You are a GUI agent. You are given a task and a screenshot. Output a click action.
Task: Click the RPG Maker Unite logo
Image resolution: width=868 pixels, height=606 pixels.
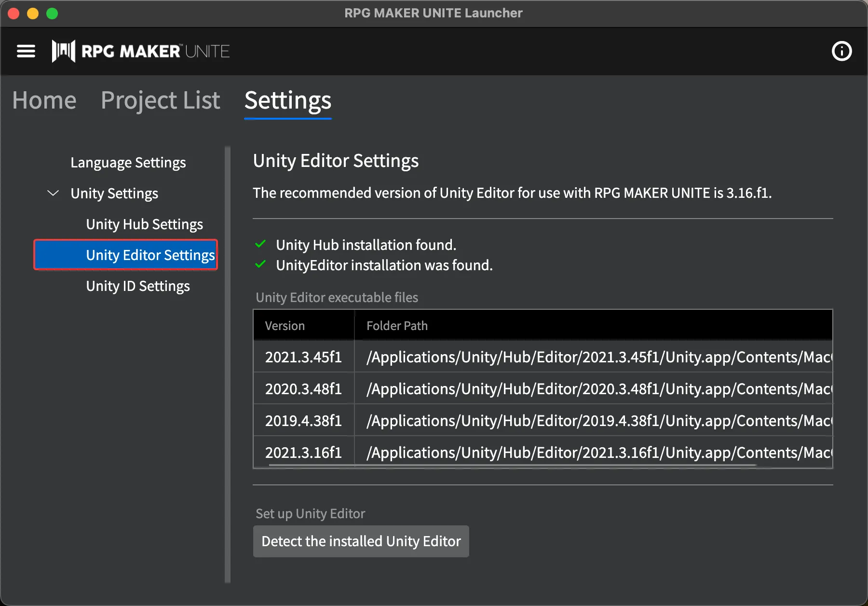coord(141,51)
